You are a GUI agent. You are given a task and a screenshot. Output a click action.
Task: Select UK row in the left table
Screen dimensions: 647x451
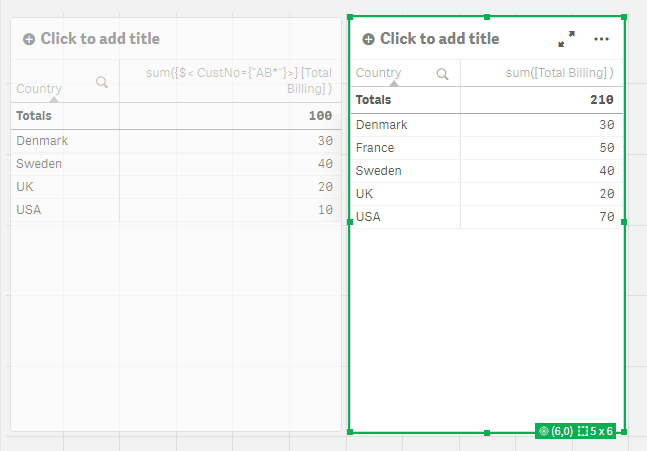(27, 187)
